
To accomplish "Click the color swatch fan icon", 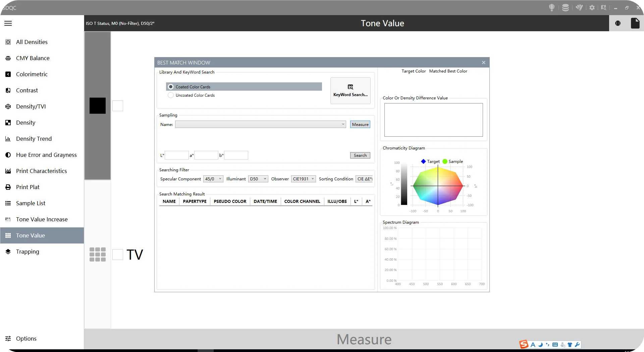I will [579, 7].
